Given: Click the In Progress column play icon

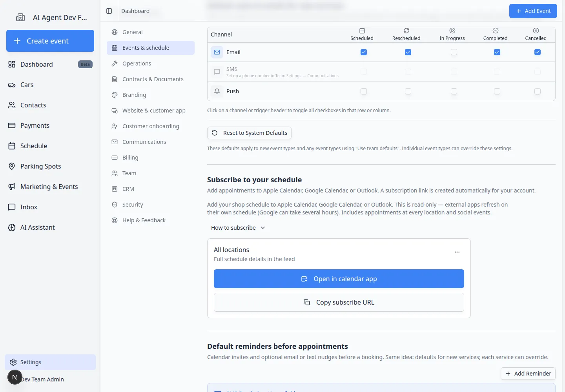Looking at the screenshot, I should [452, 31].
